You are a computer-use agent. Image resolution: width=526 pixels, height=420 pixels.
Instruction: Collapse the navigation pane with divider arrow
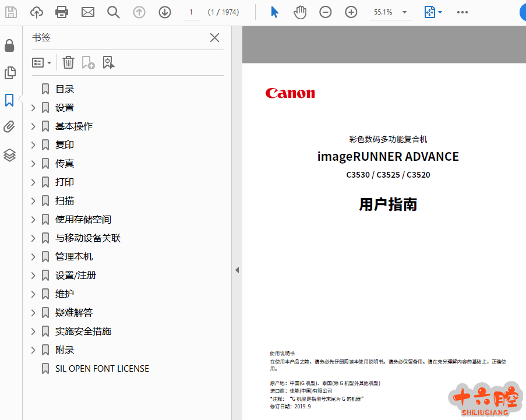tap(237, 270)
